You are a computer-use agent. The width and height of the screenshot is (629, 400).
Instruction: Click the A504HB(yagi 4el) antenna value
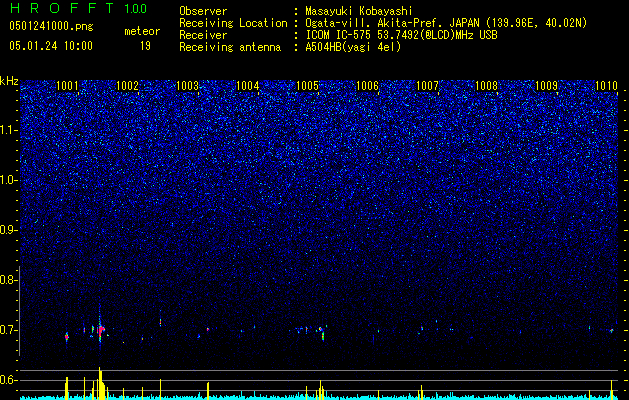tap(353, 47)
